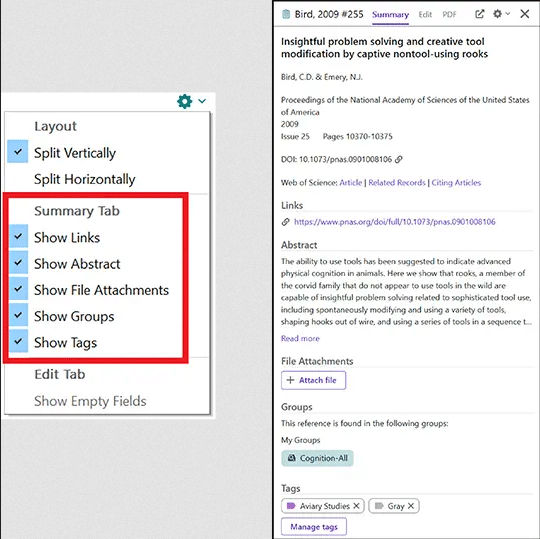Viewport: 540px width, 539px height.
Task: Remove the Gray tag with X
Action: coord(411,506)
